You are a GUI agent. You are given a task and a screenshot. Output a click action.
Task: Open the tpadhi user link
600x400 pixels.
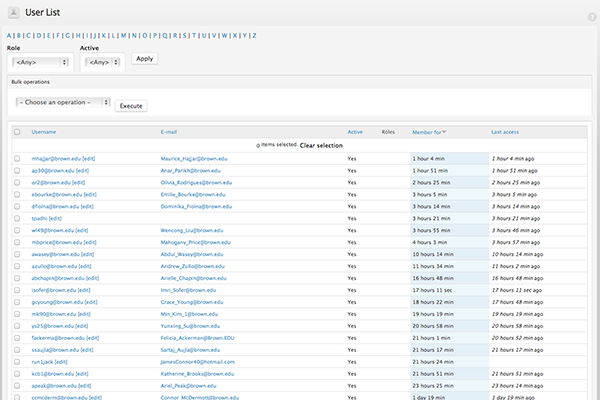pos(39,219)
